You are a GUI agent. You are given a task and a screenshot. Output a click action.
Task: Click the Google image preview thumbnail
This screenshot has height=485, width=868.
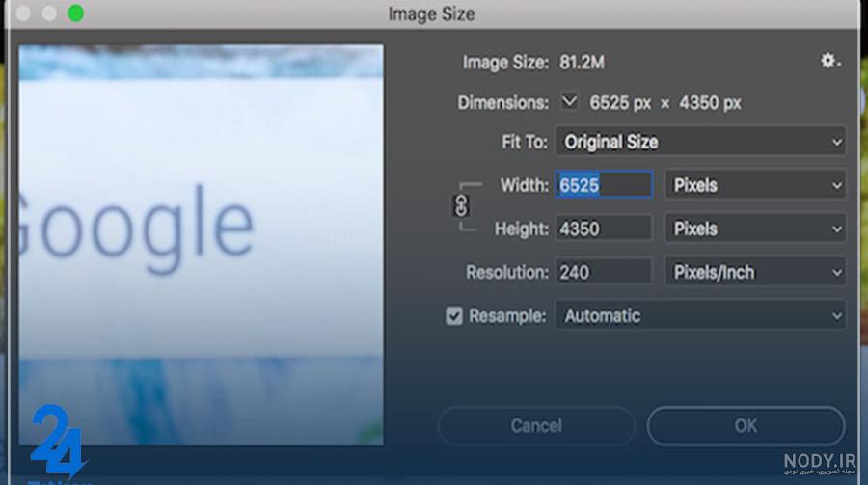click(201, 245)
